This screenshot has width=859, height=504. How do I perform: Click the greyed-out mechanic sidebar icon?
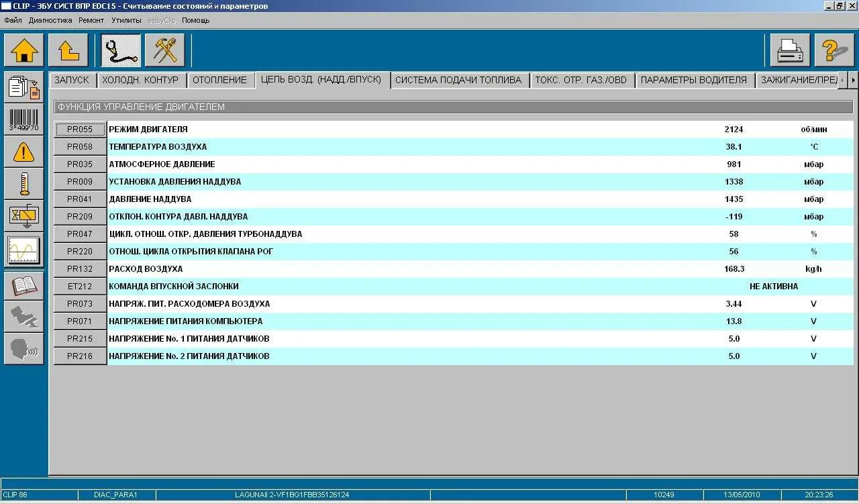(x=24, y=317)
